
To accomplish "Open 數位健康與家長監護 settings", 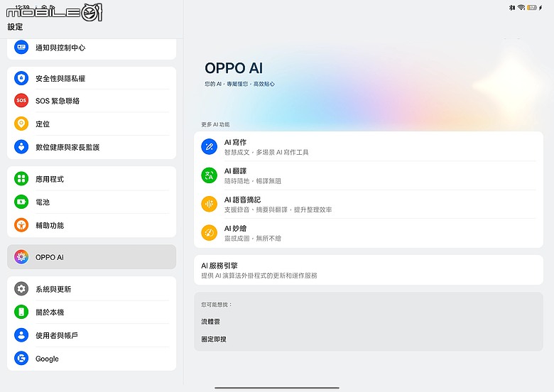I will tap(92, 147).
